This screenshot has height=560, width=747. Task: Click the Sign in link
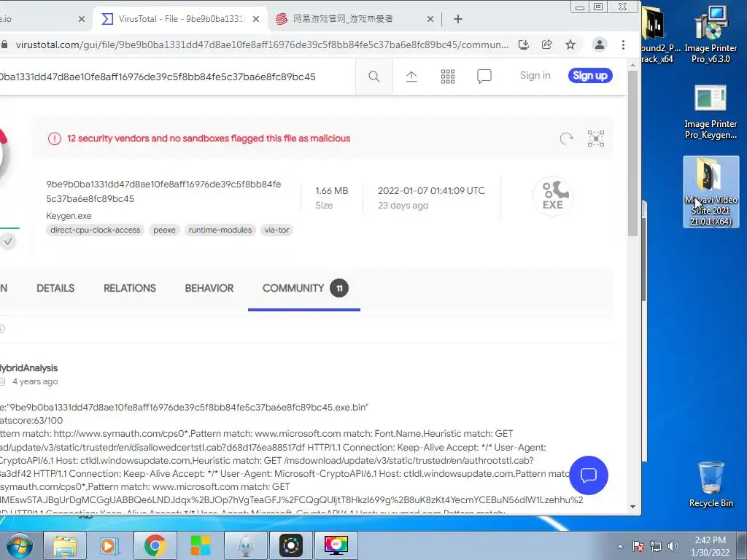pos(535,75)
